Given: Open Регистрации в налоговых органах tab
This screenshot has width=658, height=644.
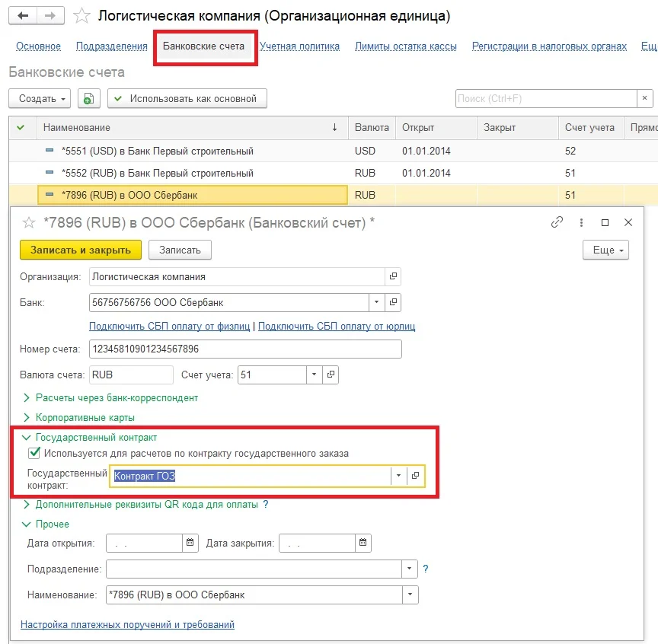Looking at the screenshot, I should coord(549,46).
